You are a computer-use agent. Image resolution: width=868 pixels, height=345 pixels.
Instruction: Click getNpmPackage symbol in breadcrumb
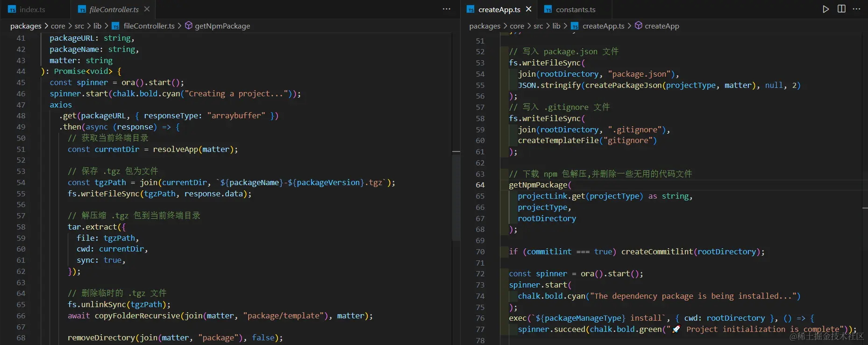(x=222, y=26)
